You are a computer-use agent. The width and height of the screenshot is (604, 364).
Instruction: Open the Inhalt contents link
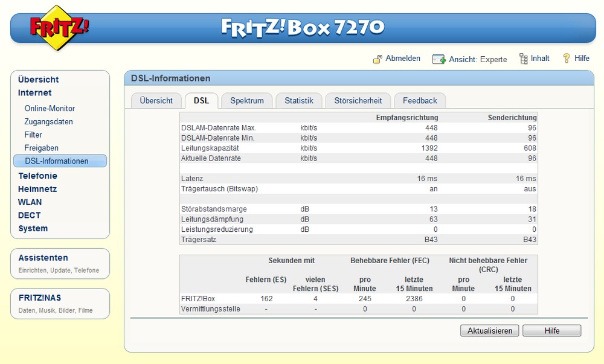(x=540, y=59)
